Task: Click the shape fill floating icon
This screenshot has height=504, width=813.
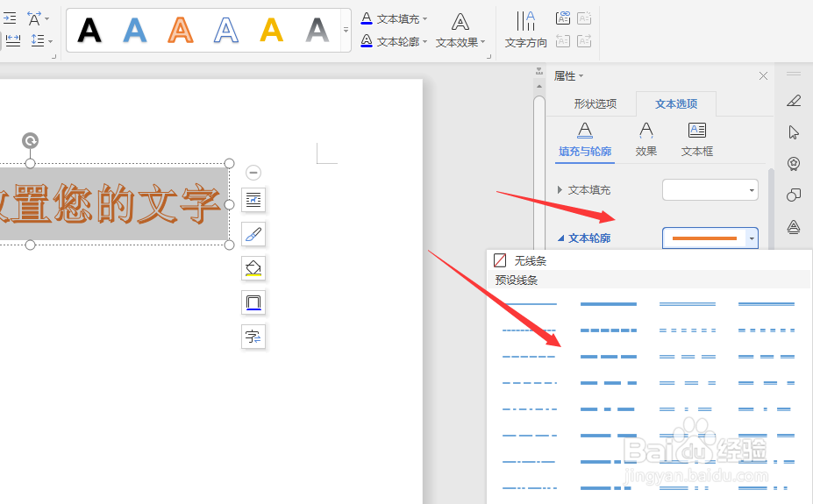Action: point(253,268)
